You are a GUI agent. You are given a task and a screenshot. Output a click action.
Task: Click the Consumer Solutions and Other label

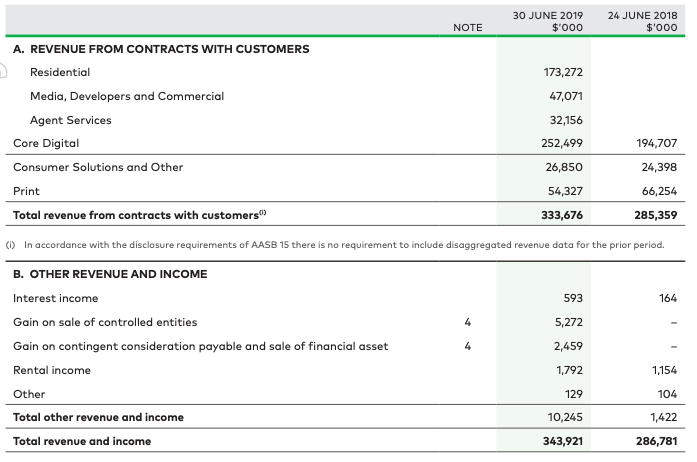coord(98,167)
